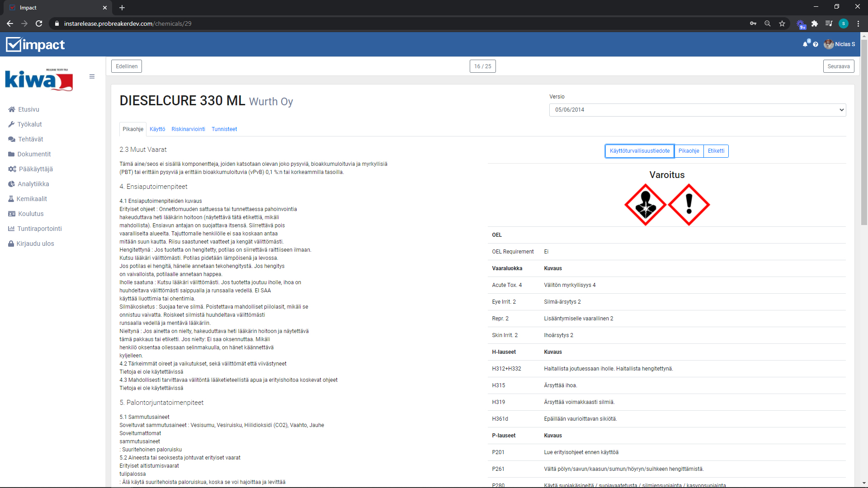The width and height of the screenshot is (868, 488).
Task: Click the 16 / 25 page indicator
Action: coord(482,66)
